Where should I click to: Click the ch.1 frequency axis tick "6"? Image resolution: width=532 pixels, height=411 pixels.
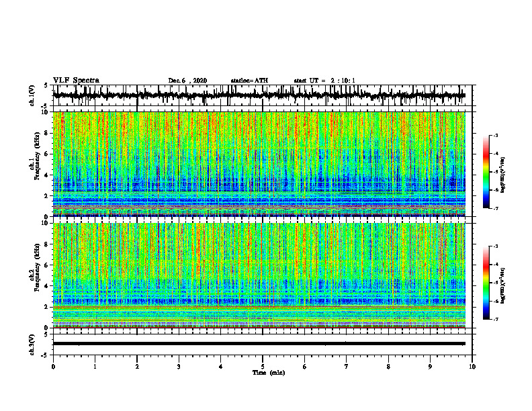pos(46,154)
